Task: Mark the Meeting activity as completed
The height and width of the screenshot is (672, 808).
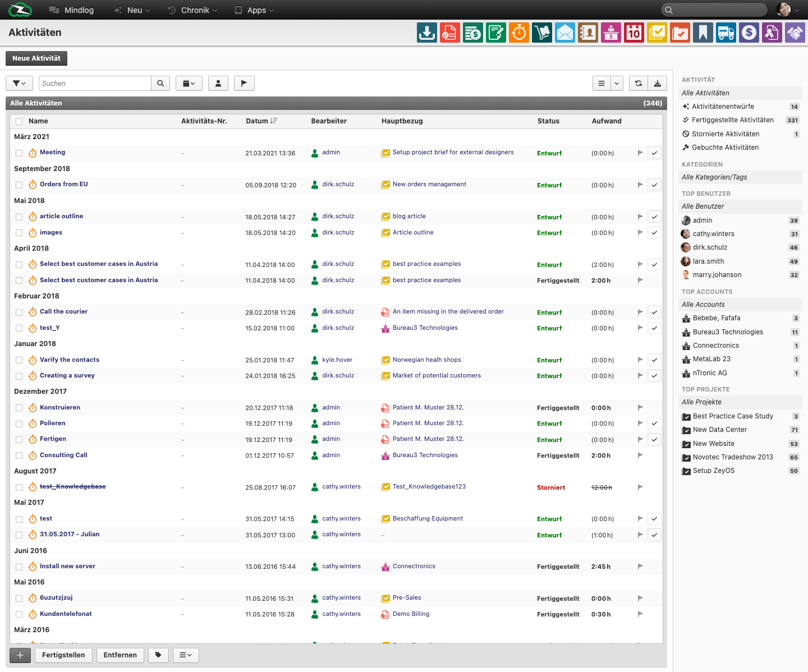Action: pyautogui.click(x=654, y=153)
